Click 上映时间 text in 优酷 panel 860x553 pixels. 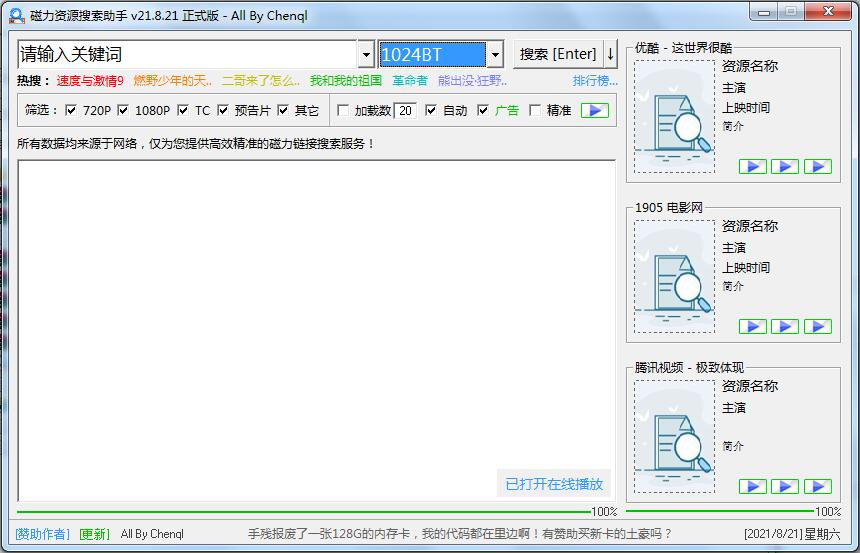coord(746,108)
